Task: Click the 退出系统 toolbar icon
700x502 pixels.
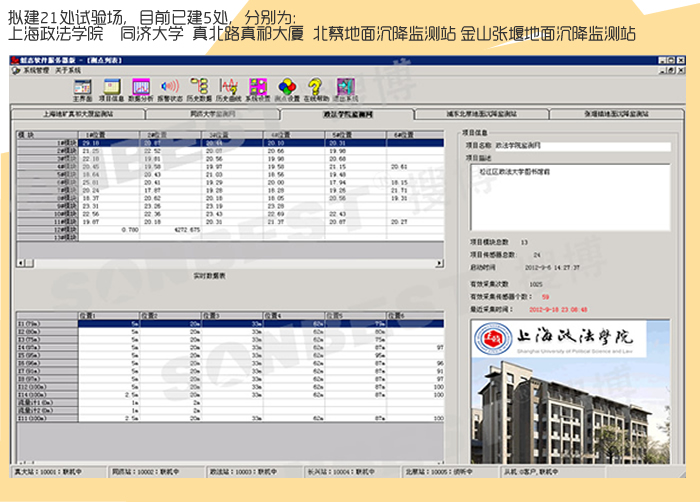Action: 345,89
